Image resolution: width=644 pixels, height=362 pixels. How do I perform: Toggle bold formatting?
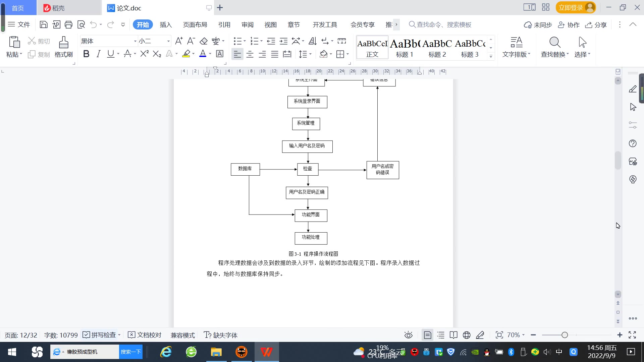pyautogui.click(x=86, y=54)
